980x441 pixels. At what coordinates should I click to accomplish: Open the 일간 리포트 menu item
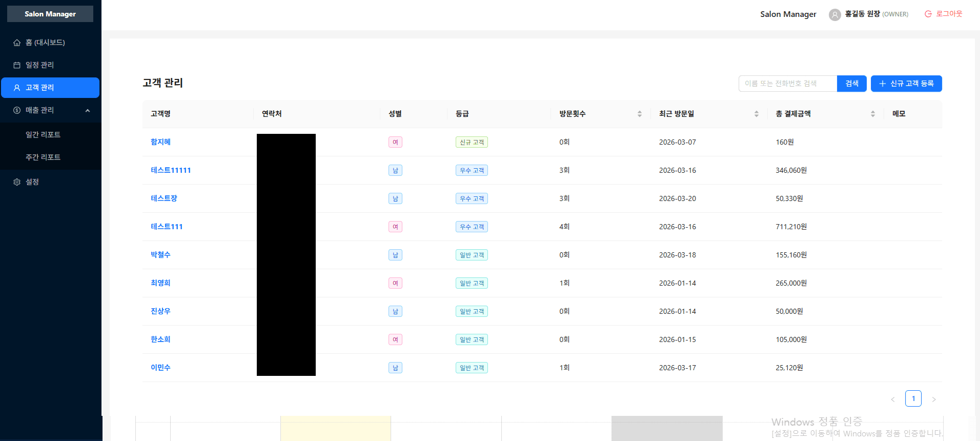[x=43, y=134]
